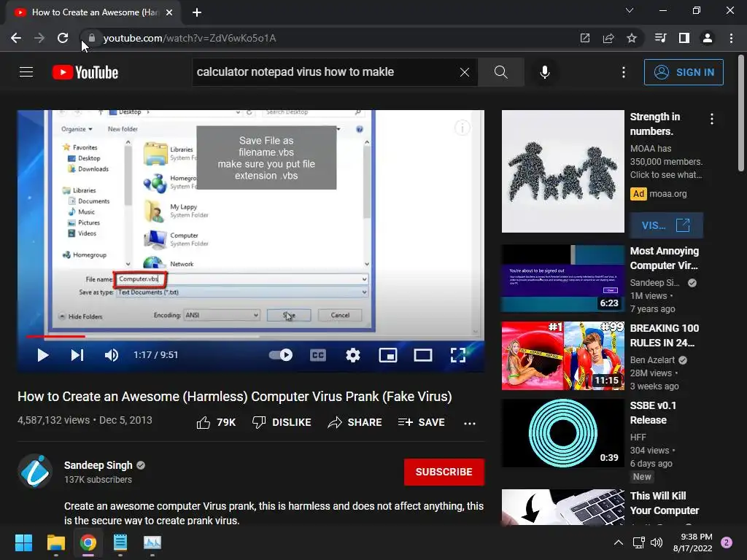Bookmark this tab with star
The width and height of the screenshot is (747, 560).
632,38
